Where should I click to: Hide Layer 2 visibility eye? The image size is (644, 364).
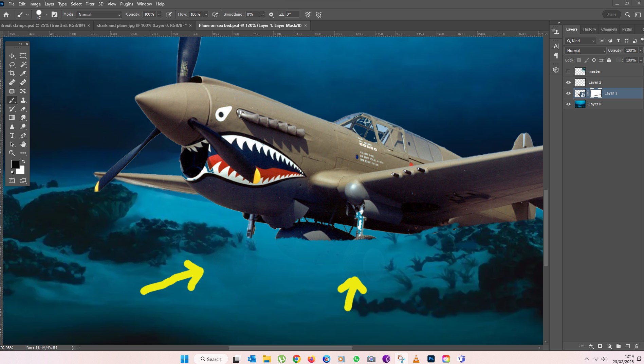point(569,82)
